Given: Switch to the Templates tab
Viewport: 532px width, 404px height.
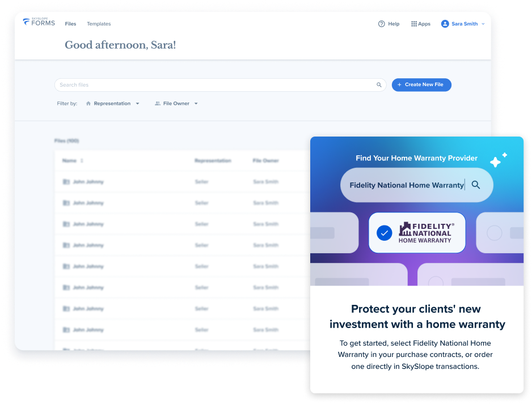Looking at the screenshot, I should [x=99, y=24].
